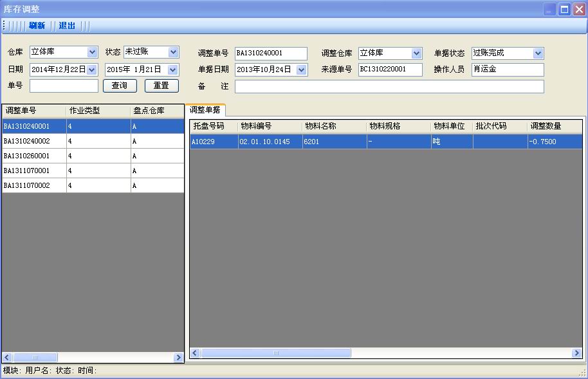Viewport: 588px width, 379px height.
Task: Click the 批次代码 column header
Action: pyautogui.click(x=501, y=126)
